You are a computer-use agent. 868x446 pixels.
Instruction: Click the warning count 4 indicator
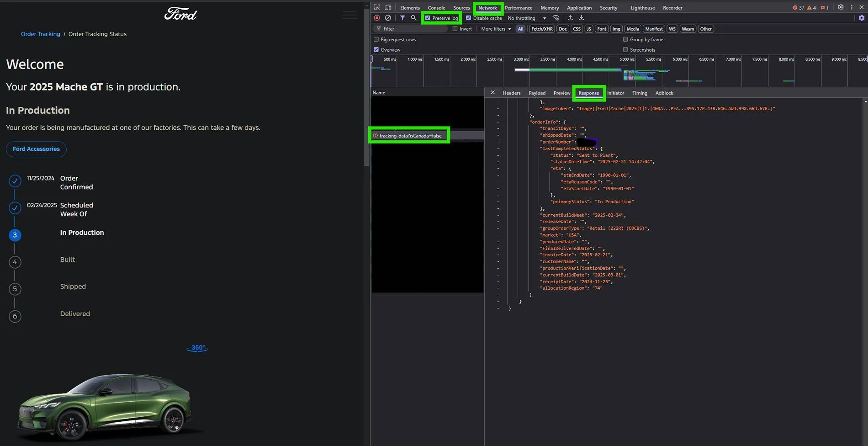[811, 8]
